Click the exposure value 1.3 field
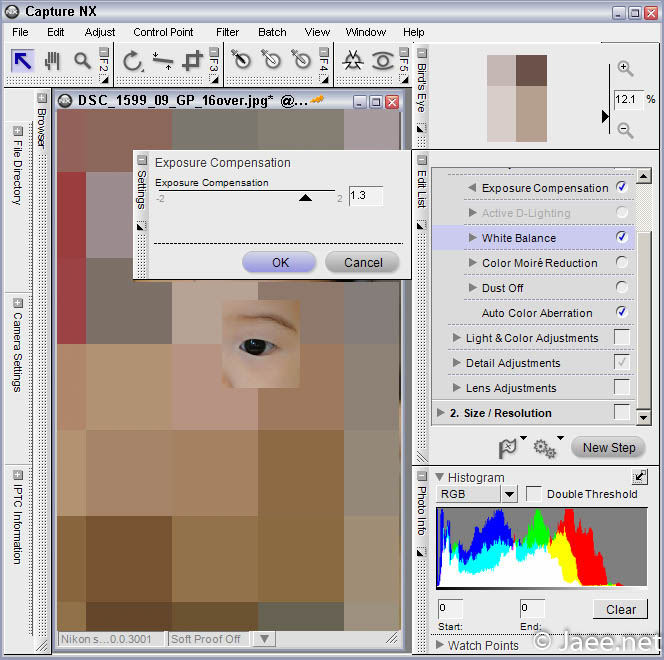664x660 pixels. [x=365, y=197]
